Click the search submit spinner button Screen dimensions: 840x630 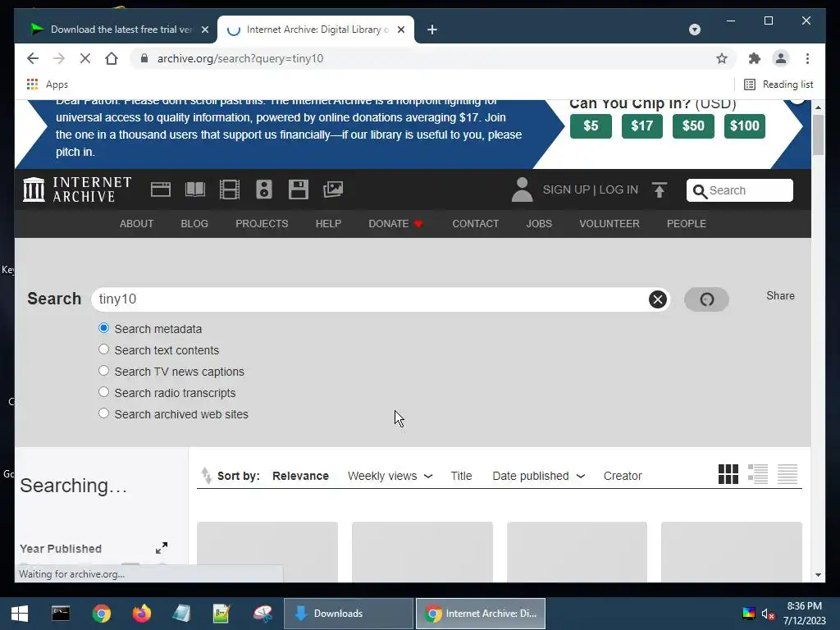(x=706, y=299)
